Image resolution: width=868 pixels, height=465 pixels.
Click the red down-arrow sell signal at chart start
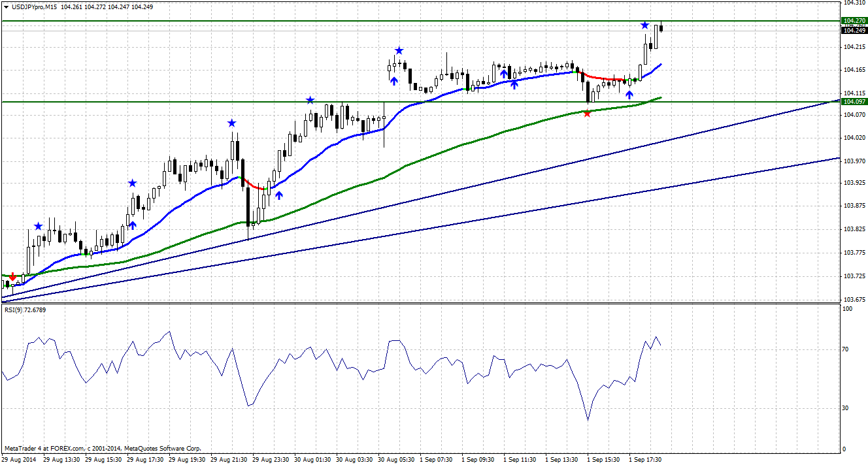pos(13,276)
